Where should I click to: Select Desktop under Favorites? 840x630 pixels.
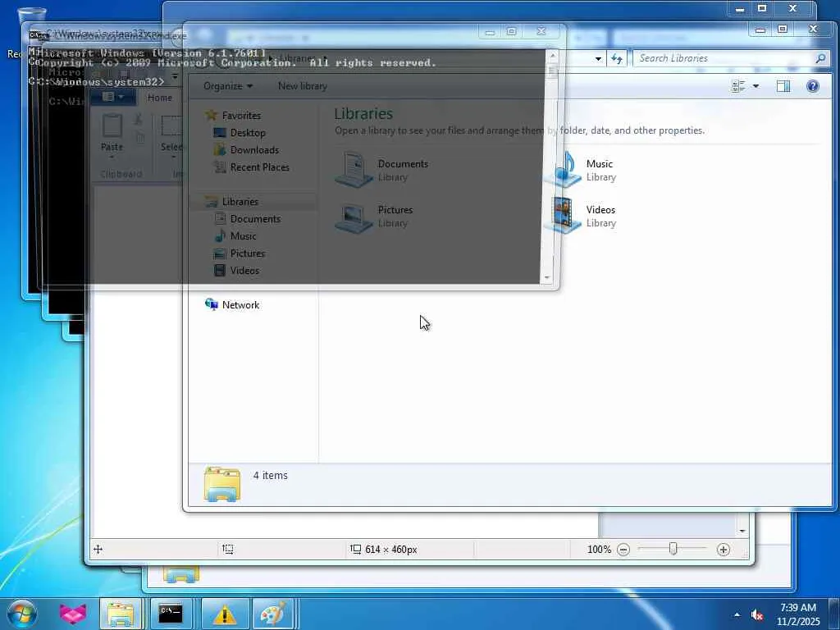coord(240,133)
